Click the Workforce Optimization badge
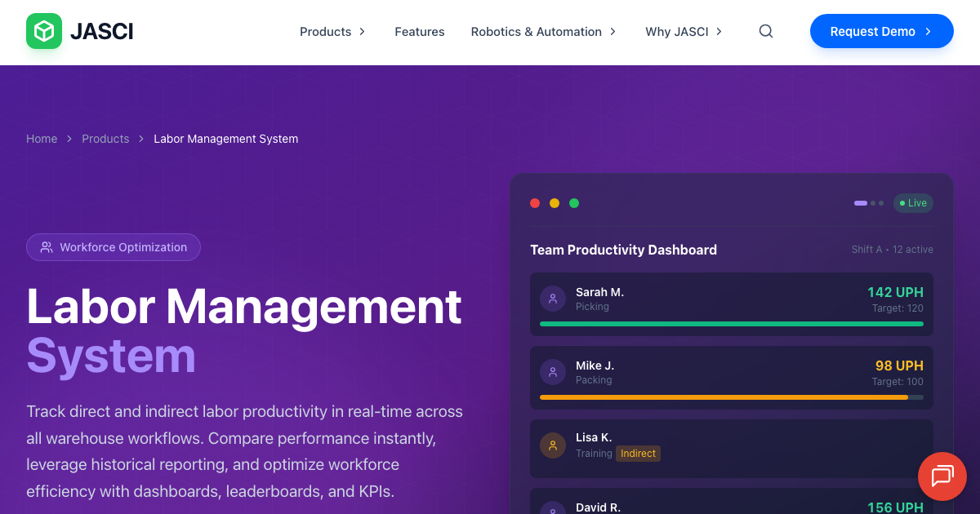 114,247
